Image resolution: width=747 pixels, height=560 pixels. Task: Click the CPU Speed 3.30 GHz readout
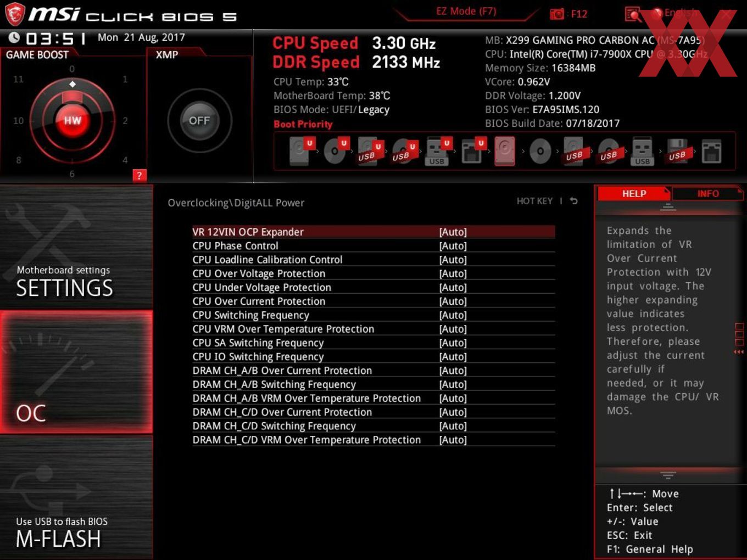(x=354, y=43)
